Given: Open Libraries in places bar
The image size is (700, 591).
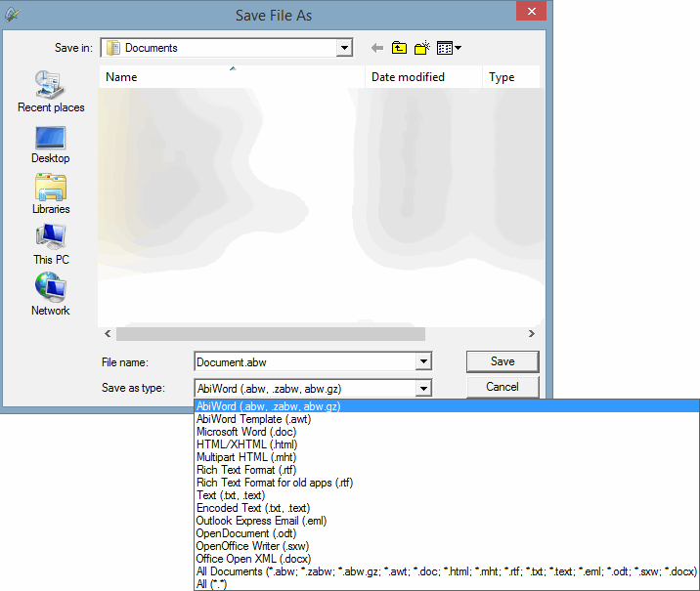Looking at the screenshot, I should [x=51, y=194].
